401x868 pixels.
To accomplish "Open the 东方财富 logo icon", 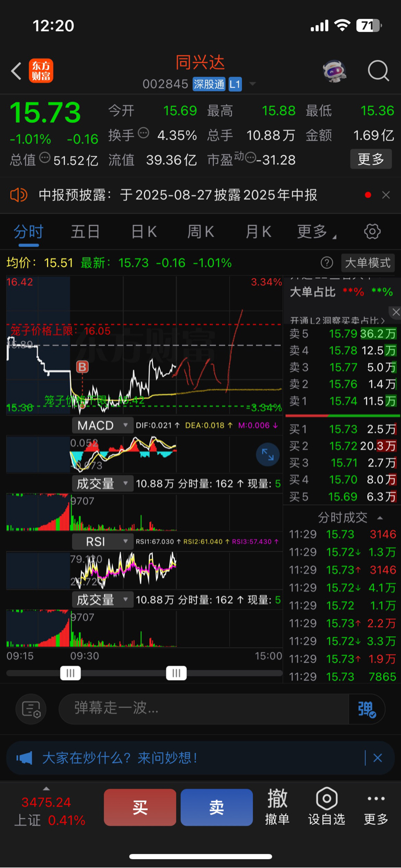I will [41, 71].
